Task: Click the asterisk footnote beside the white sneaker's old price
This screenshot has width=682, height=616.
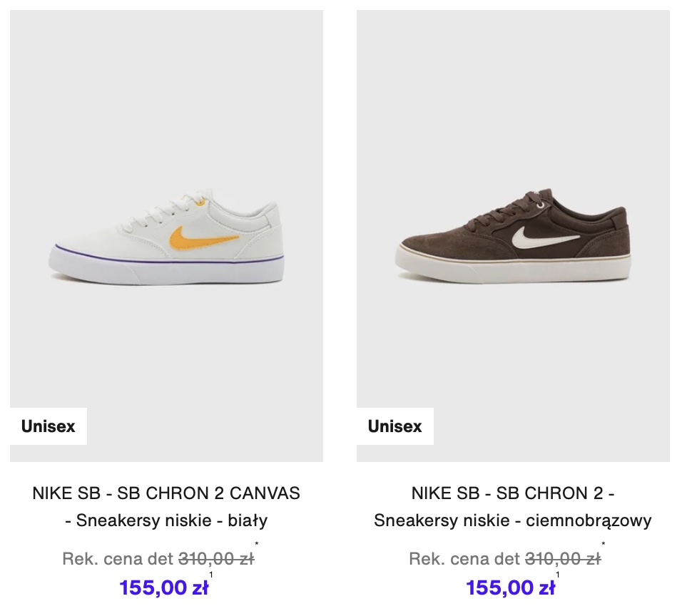Action: pos(257,544)
